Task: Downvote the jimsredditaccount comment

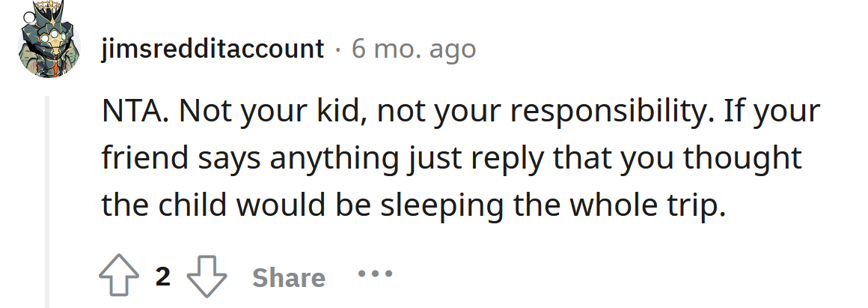Action: click(x=206, y=277)
